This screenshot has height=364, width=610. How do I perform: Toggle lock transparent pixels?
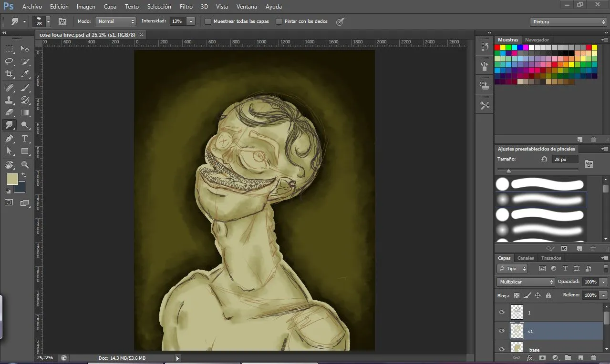coord(517,295)
